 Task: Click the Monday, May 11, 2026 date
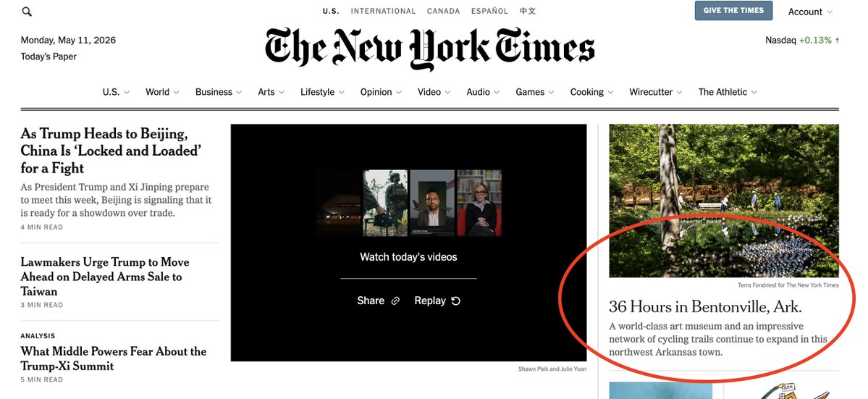click(68, 41)
